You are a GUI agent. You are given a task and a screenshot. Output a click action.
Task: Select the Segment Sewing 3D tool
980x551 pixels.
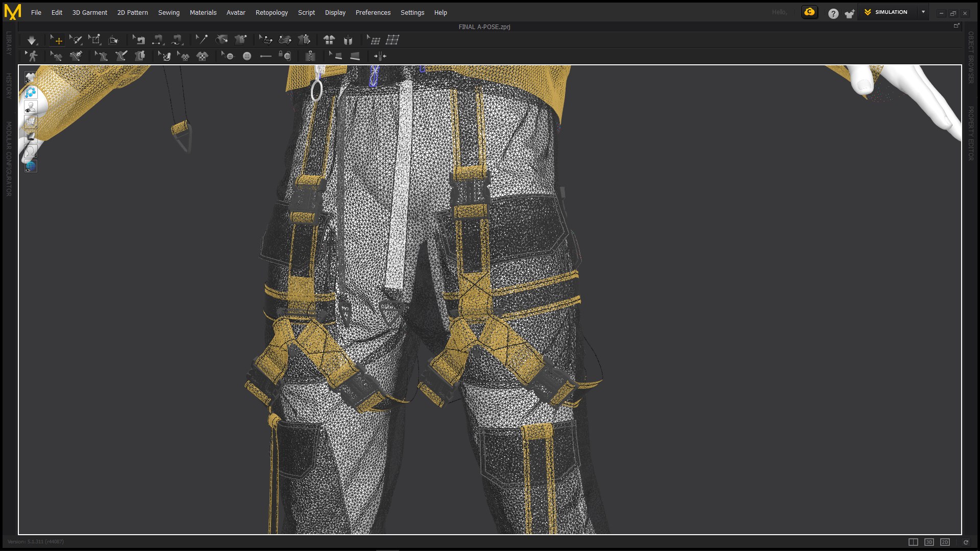(158, 40)
